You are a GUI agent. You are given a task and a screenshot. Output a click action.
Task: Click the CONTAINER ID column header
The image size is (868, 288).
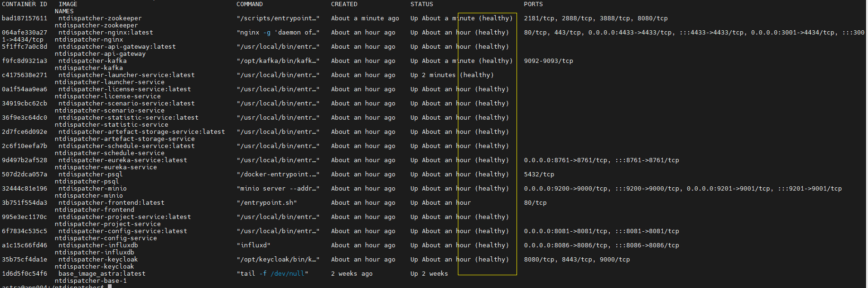point(25,4)
